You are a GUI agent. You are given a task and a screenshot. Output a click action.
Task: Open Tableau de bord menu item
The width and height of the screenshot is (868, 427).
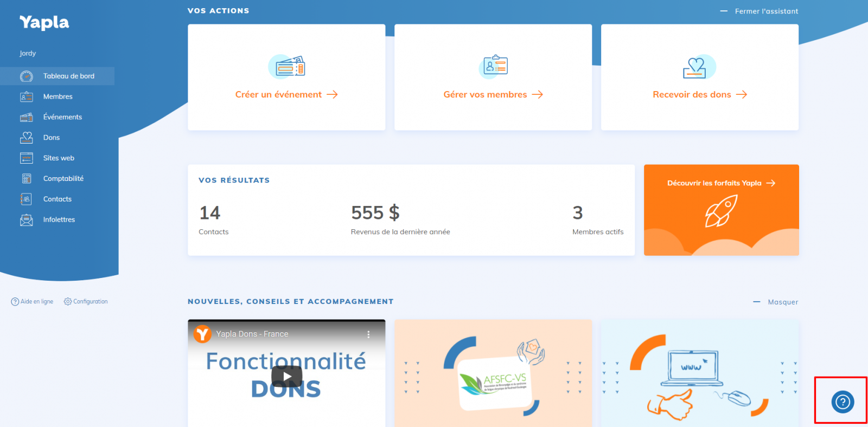69,76
